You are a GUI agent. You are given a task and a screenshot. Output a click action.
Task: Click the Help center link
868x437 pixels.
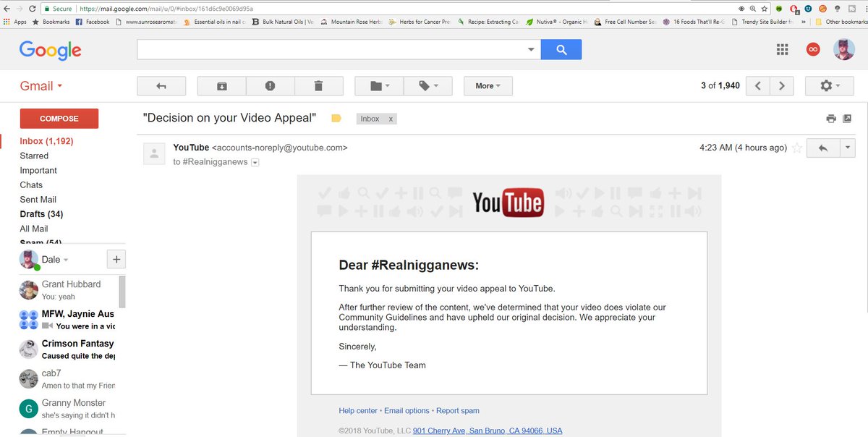(358, 411)
